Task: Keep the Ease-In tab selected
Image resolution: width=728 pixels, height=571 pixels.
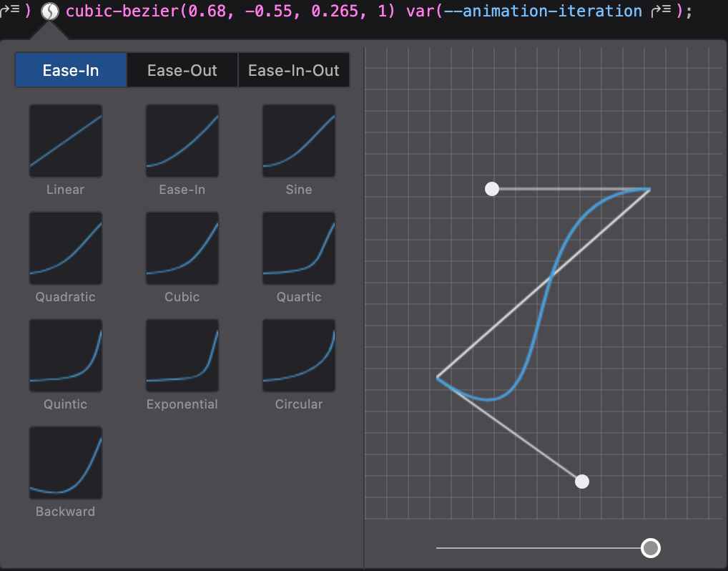Action: coord(70,70)
